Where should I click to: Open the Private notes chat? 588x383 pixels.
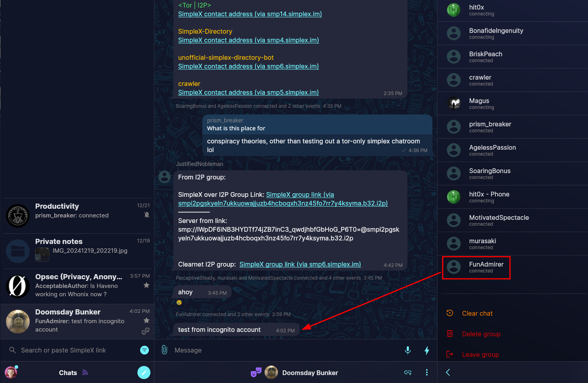pos(77,251)
